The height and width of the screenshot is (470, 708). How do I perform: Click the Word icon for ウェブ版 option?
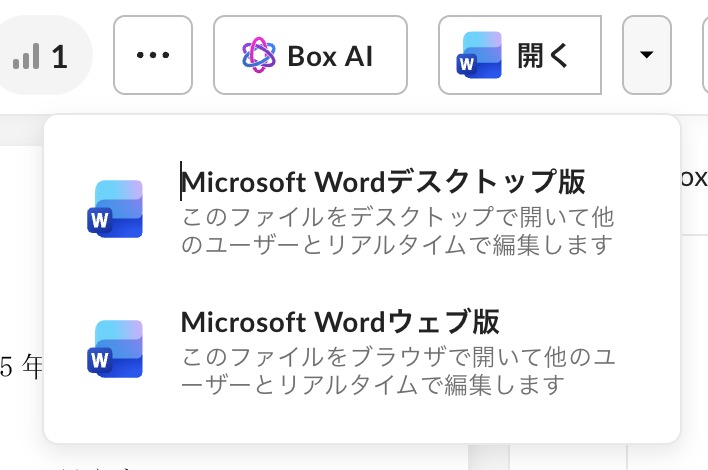115,348
